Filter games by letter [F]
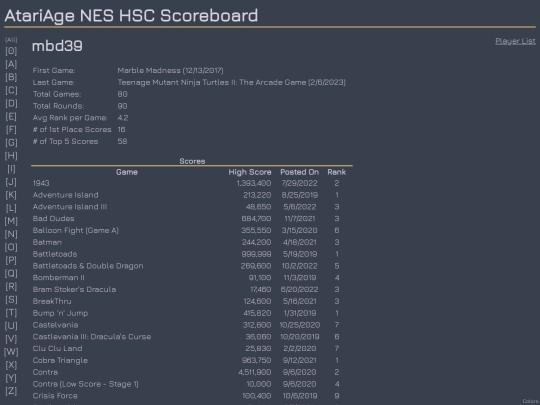Image resolution: width=540 pixels, height=405 pixels. pyautogui.click(x=11, y=129)
